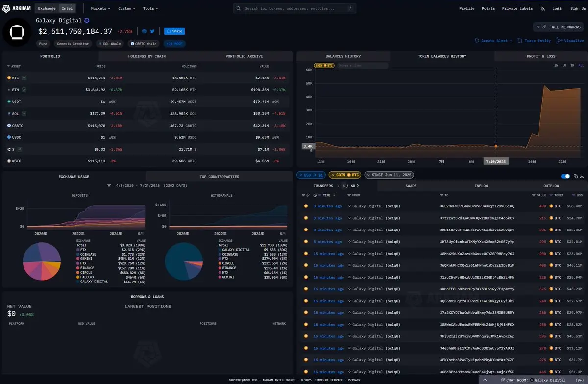Focus the token search input field
Image resolution: width=588 pixels, height=384 pixels.
(294, 8)
